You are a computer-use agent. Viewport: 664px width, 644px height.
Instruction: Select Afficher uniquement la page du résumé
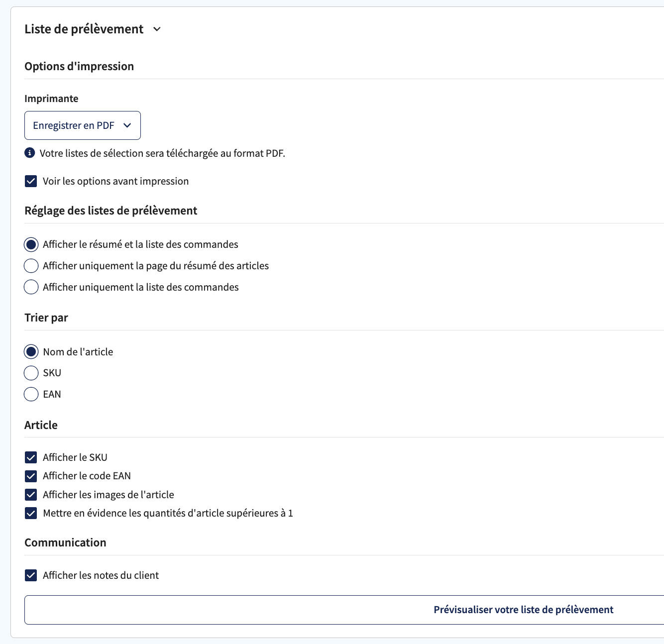click(31, 266)
